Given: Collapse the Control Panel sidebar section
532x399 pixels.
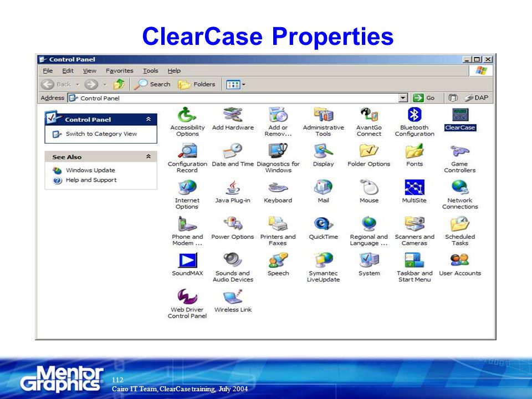Looking at the screenshot, I should click(x=149, y=119).
